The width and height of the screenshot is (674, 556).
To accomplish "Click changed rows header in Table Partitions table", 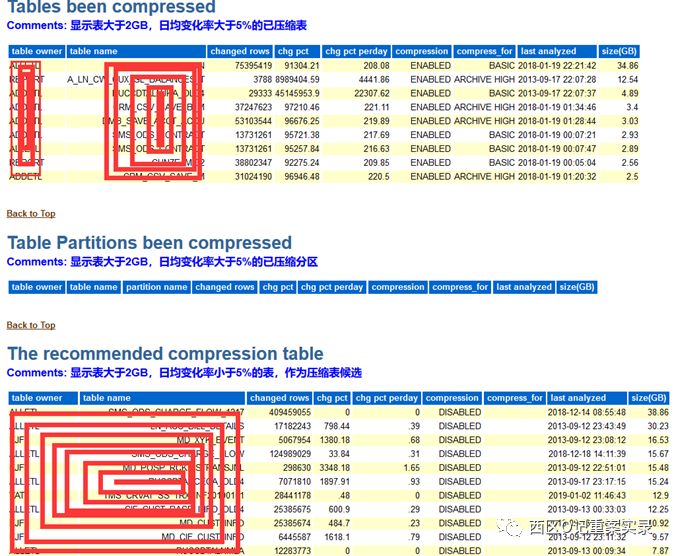I will pyautogui.click(x=224, y=287).
